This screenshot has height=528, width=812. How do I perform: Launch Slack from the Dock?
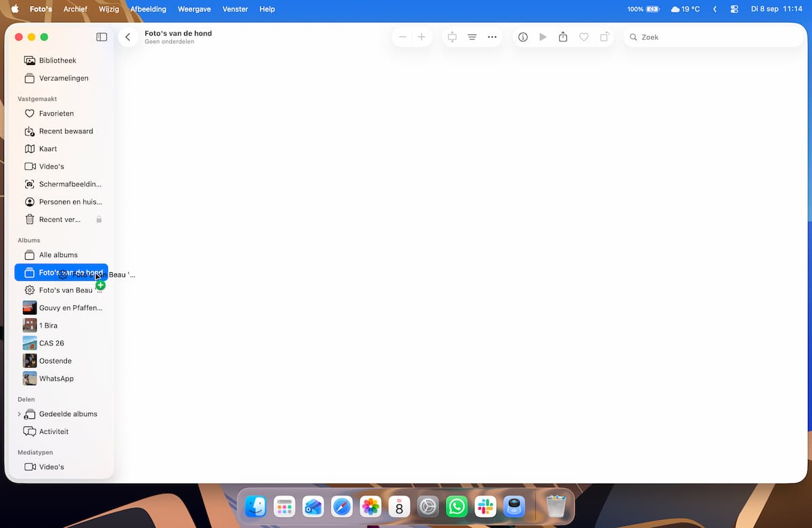485,506
